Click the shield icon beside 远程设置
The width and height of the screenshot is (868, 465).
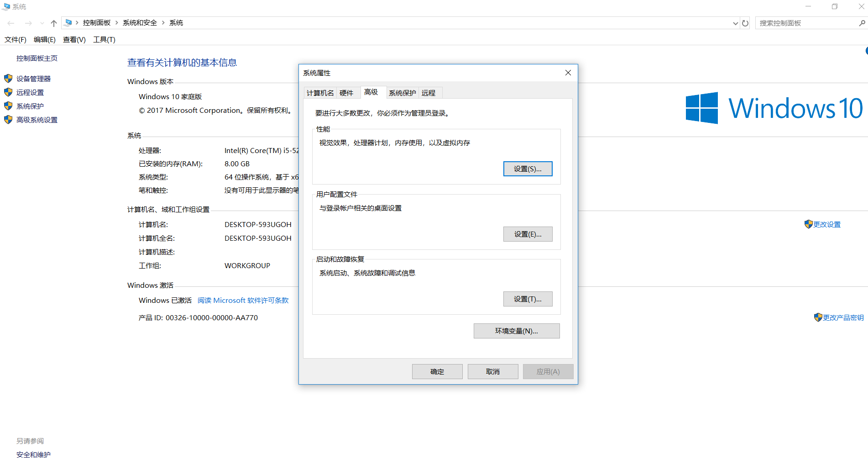(x=8, y=92)
